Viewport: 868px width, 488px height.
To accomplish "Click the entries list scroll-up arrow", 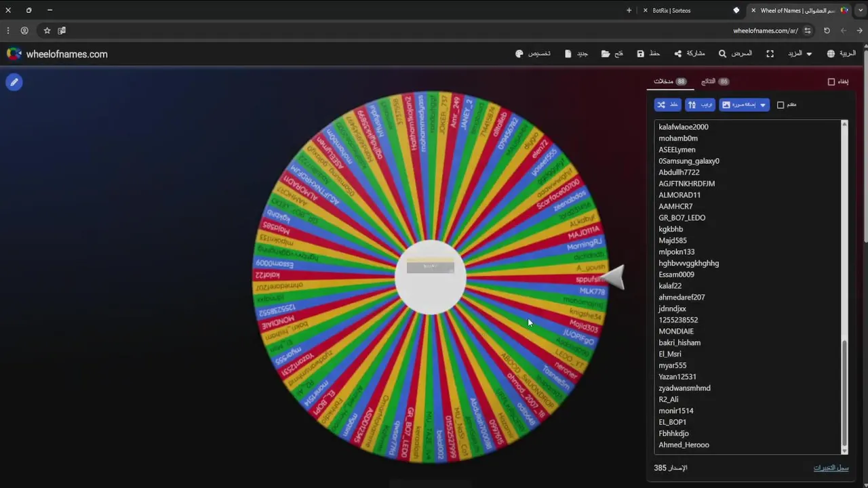I will click(x=844, y=123).
